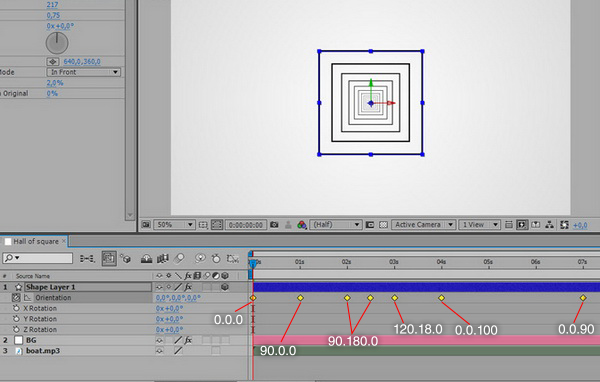The height and width of the screenshot is (382, 600).
Task: Toggle the Live Update button
Action: [x=109, y=259]
